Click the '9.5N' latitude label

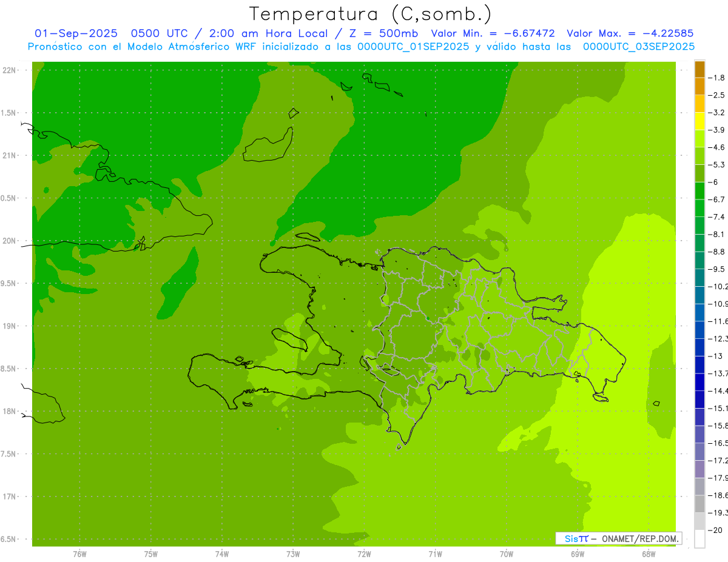tap(9, 283)
